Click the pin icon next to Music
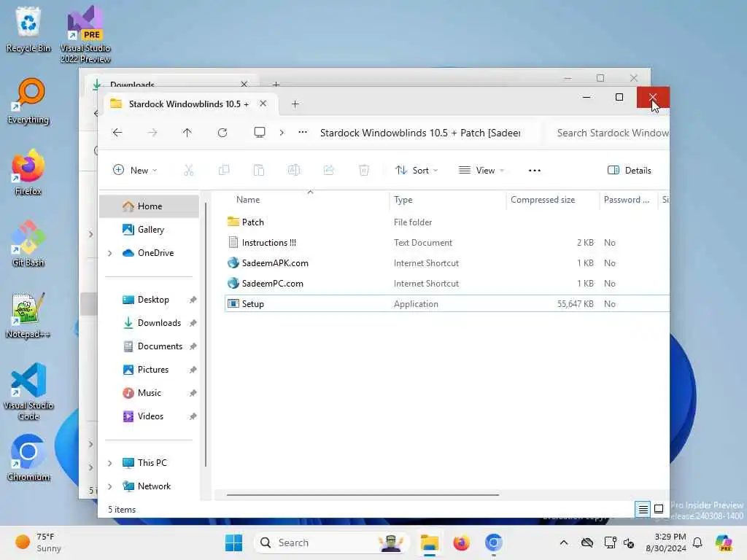Image resolution: width=747 pixels, height=560 pixels. tap(193, 393)
